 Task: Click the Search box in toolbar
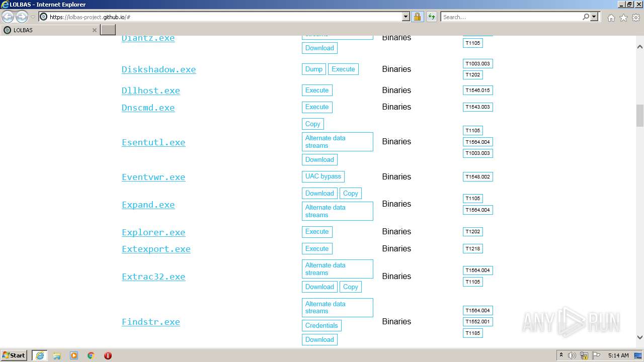(511, 17)
